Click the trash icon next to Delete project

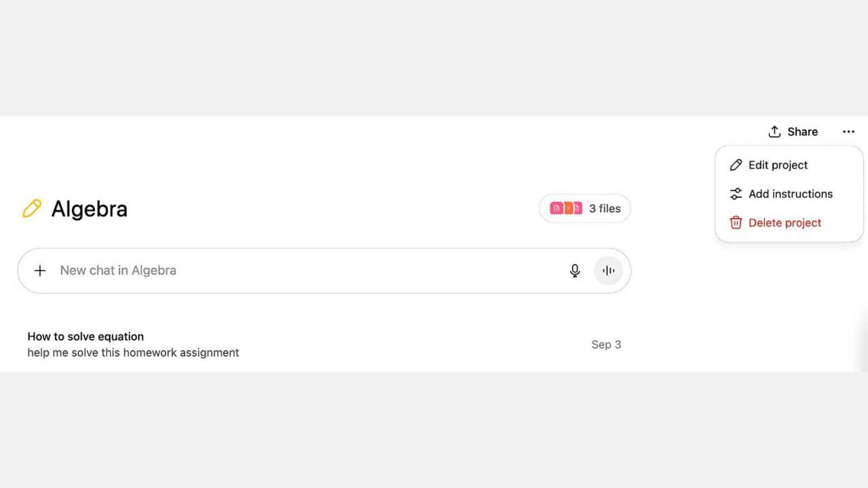click(x=735, y=223)
